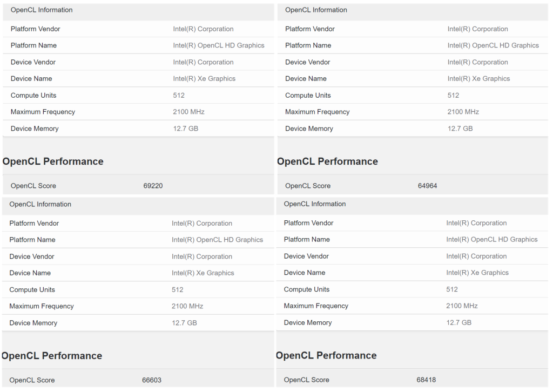Select OpenCL Performance heading above score 68418

[x=326, y=355]
